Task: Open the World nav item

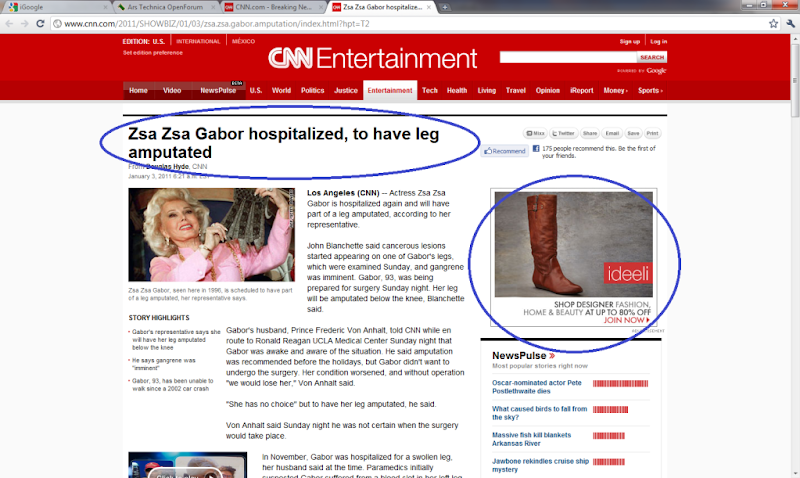Action: coord(281,90)
